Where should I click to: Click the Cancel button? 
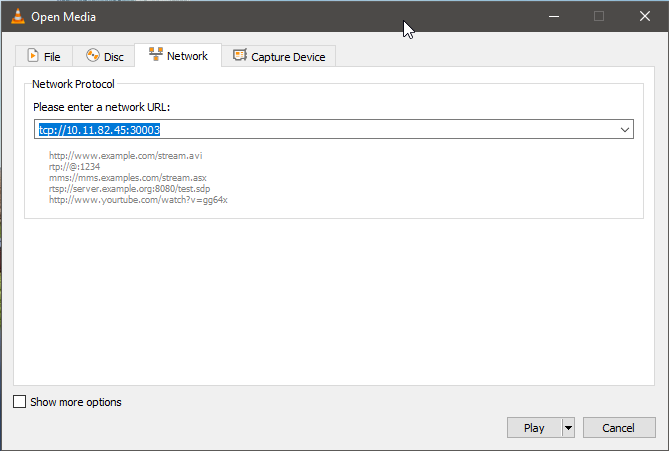coord(619,428)
